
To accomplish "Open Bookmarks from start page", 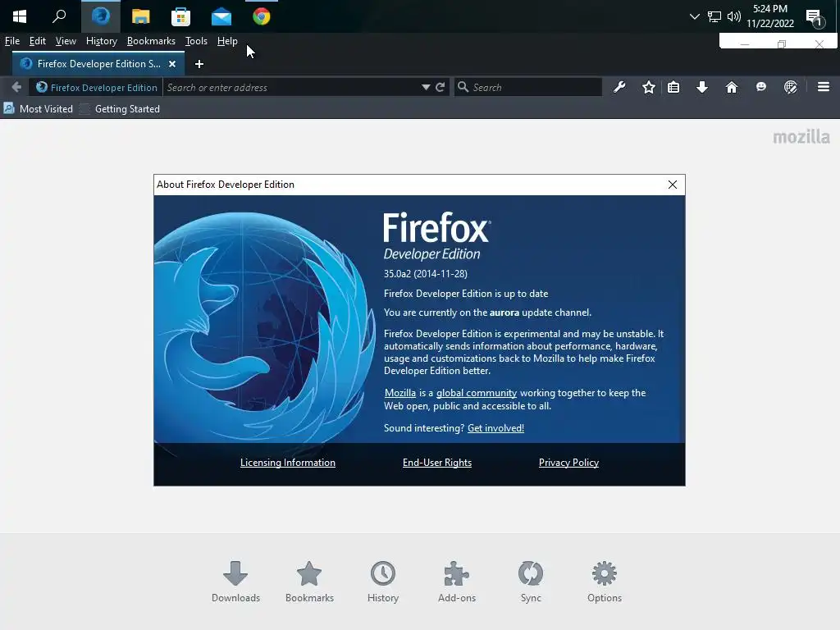I will tap(309, 582).
